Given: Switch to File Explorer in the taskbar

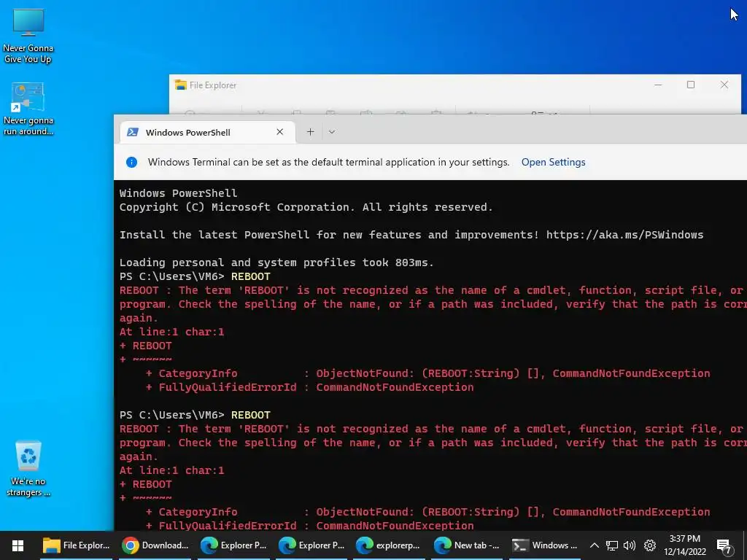Looking at the screenshot, I should point(76,545).
